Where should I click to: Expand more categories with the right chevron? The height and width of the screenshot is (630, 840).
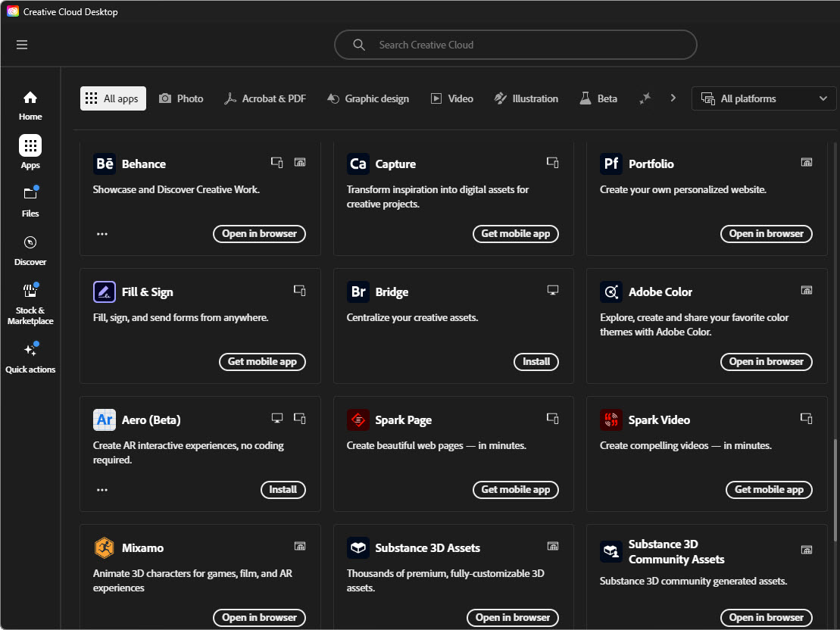point(673,98)
